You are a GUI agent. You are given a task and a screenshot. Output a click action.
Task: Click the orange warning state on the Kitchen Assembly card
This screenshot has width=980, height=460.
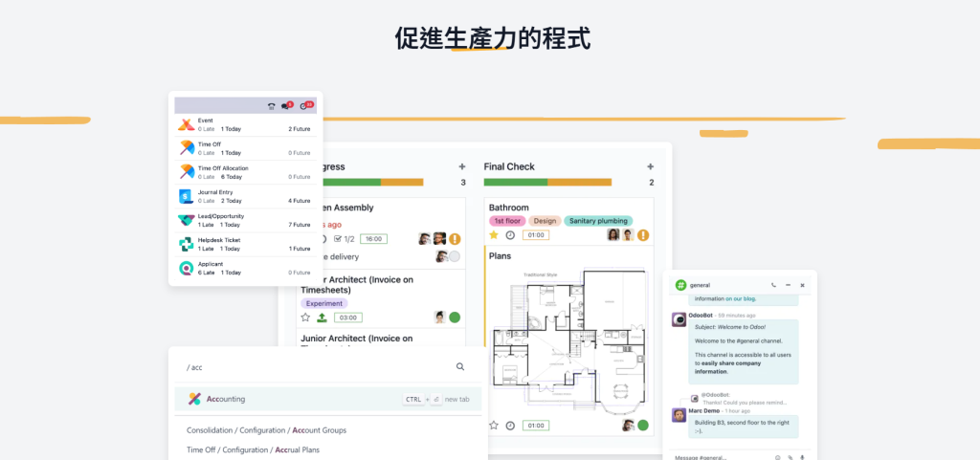point(455,239)
